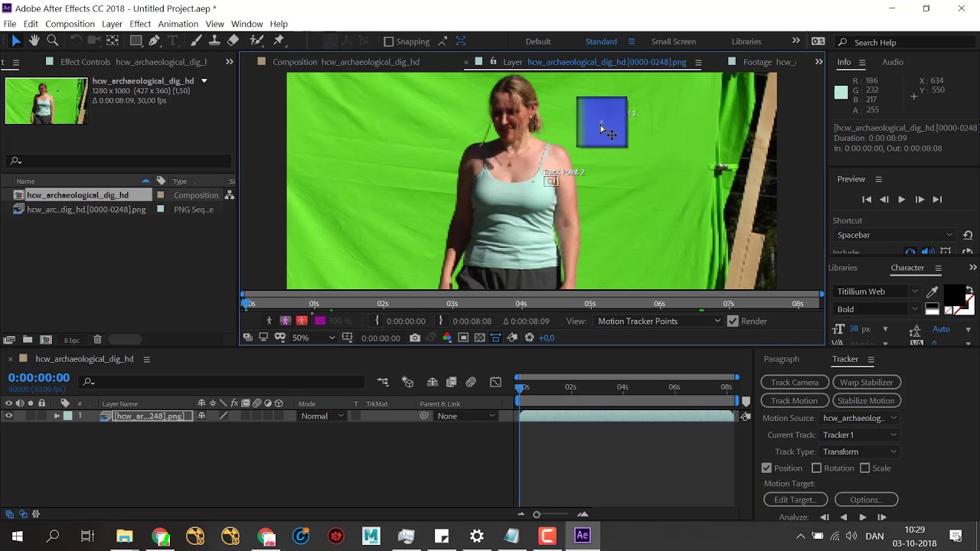The height and width of the screenshot is (551, 980).
Task: Select the Zoom tool magnifier
Action: [x=53, y=41]
